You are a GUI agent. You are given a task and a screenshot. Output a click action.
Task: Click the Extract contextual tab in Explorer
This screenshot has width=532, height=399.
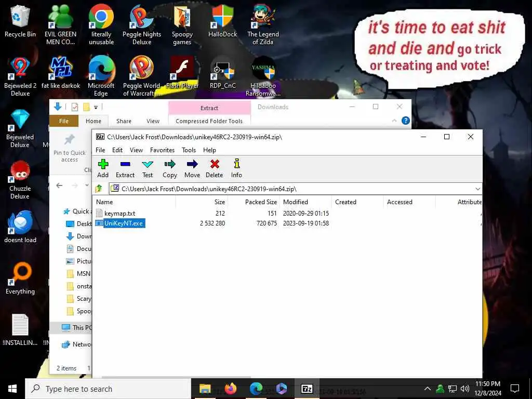209,108
